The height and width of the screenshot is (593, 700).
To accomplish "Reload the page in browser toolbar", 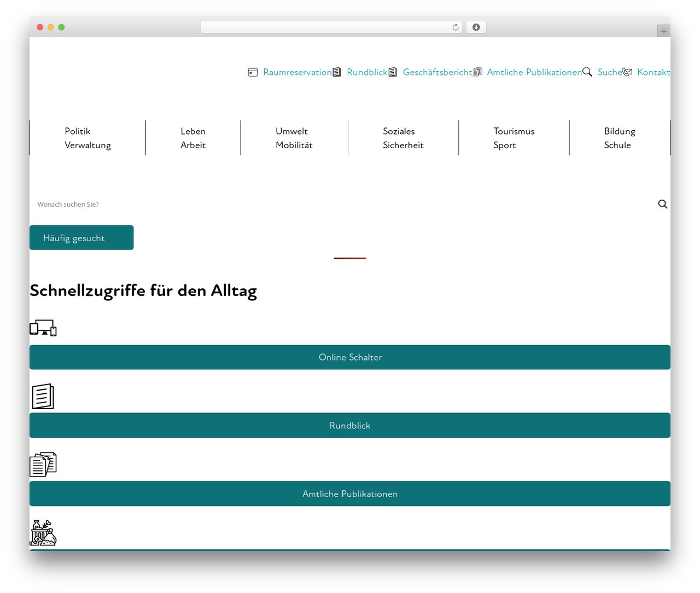I will [456, 27].
